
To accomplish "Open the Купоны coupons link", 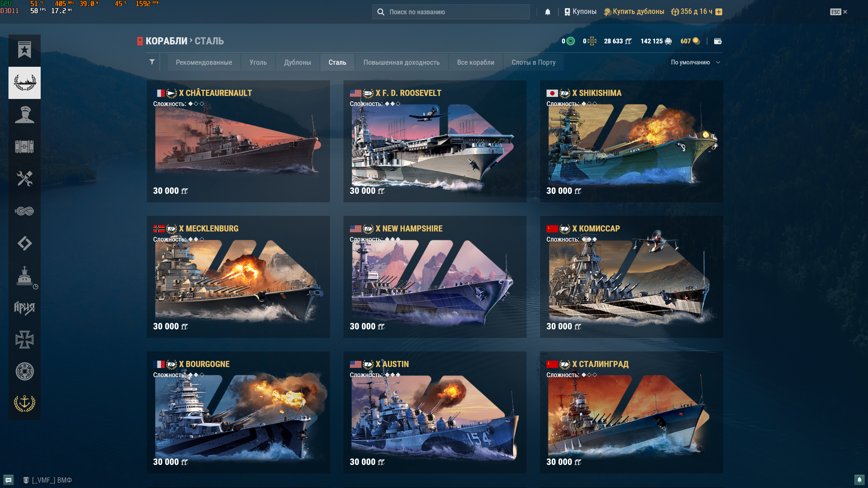I will 580,12.
